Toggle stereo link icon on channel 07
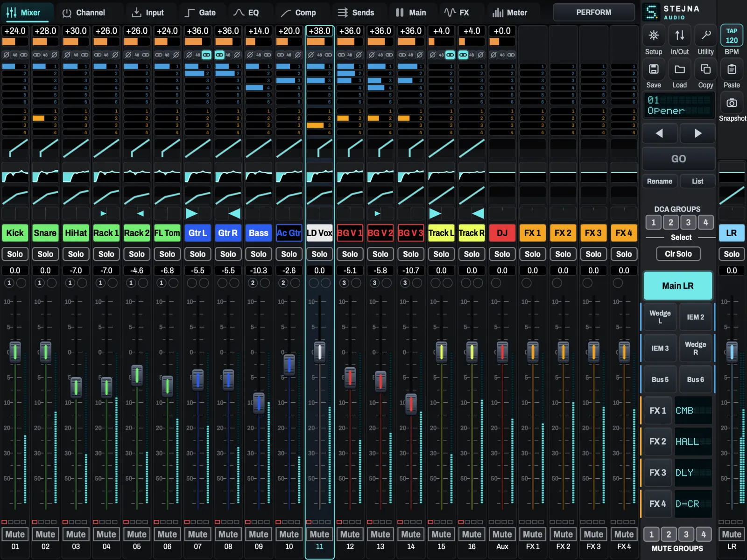This screenshot has height=560, width=747. [x=206, y=55]
